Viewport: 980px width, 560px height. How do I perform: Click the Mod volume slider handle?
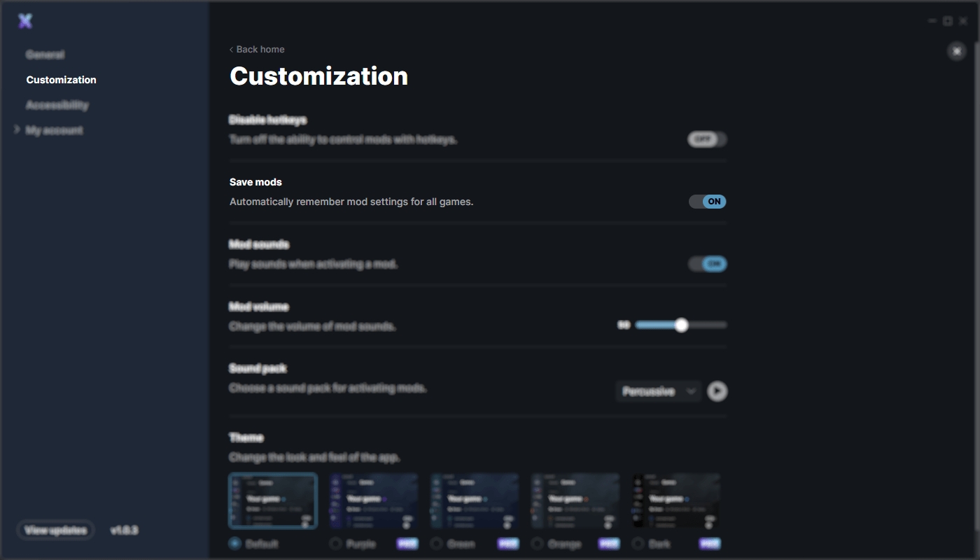pos(681,325)
